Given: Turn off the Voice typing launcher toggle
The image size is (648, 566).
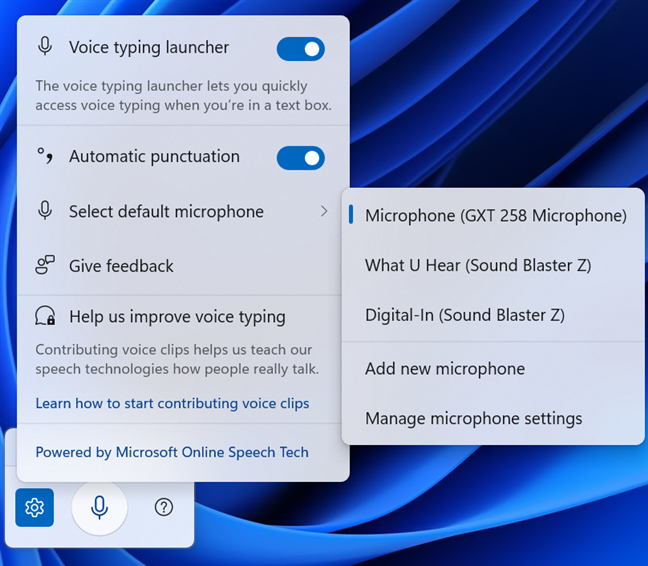Looking at the screenshot, I should (300, 49).
